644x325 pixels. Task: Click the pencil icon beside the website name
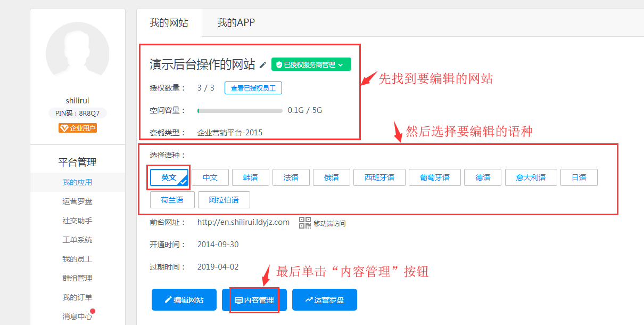[x=262, y=65]
